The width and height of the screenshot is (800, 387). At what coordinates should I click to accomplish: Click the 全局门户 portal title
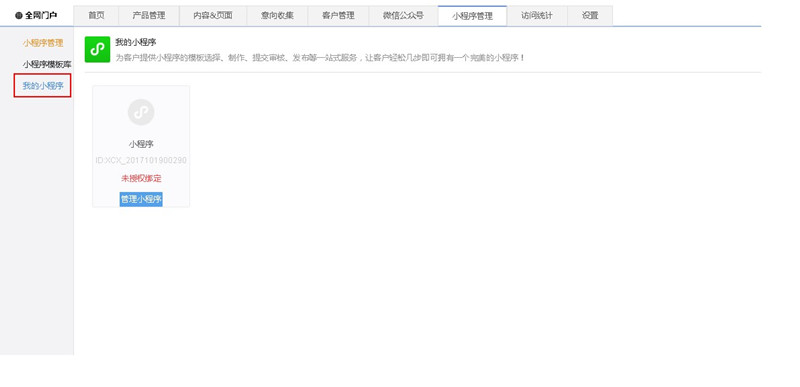click(x=41, y=16)
